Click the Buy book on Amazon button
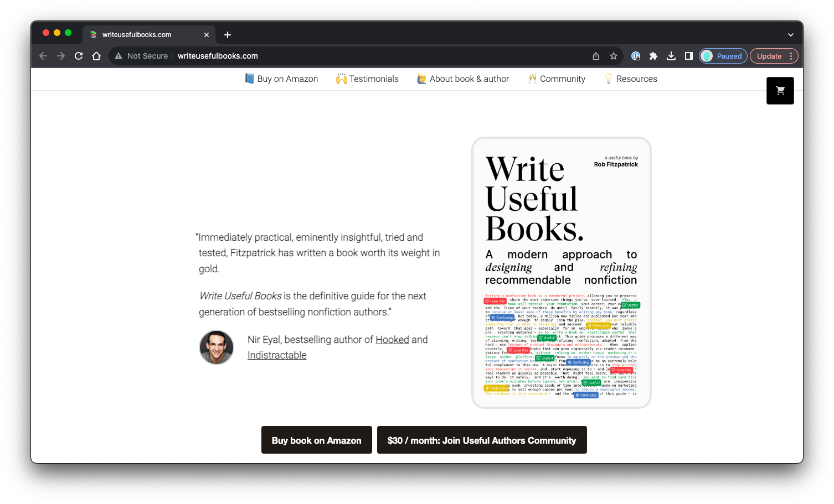This screenshot has width=834, height=504. click(x=316, y=440)
